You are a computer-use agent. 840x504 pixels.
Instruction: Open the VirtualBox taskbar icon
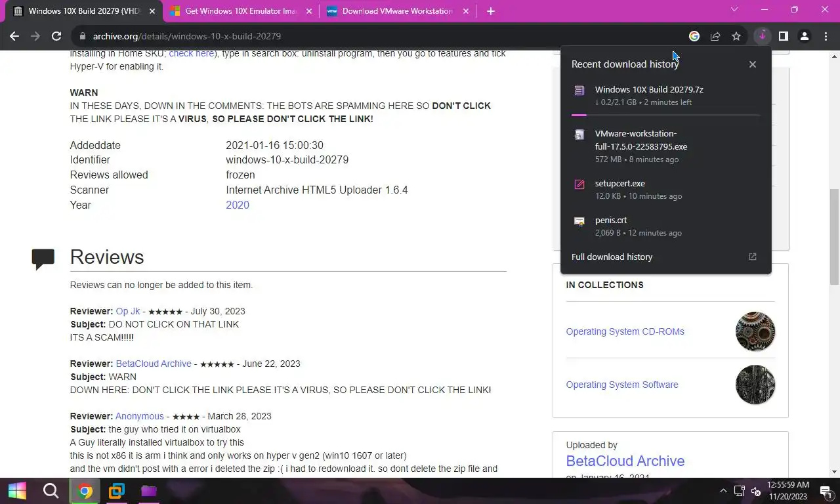click(x=117, y=491)
